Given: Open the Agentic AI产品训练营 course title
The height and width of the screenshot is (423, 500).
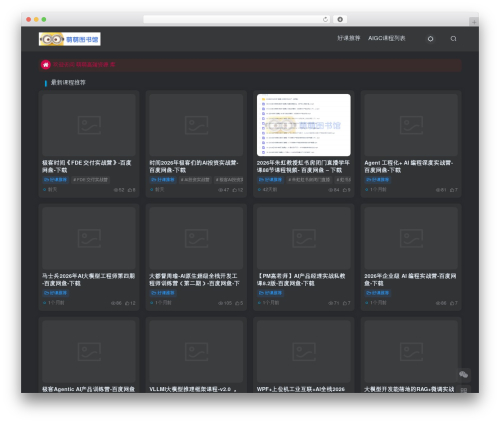Looking at the screenshot, I should pos(88,389).
